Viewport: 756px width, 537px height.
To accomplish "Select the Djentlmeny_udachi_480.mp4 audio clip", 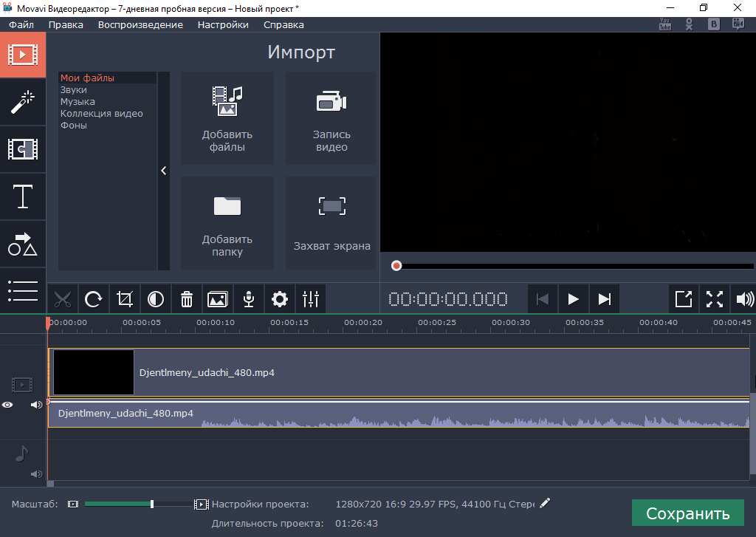I will point(399,414).
